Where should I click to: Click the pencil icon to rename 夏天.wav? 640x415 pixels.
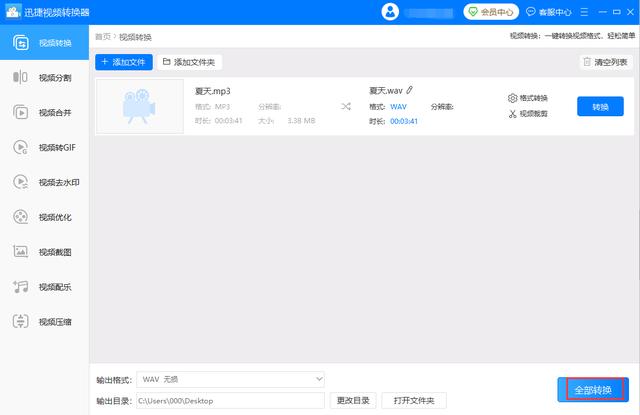pyautogui.click(x=409, y=90)
